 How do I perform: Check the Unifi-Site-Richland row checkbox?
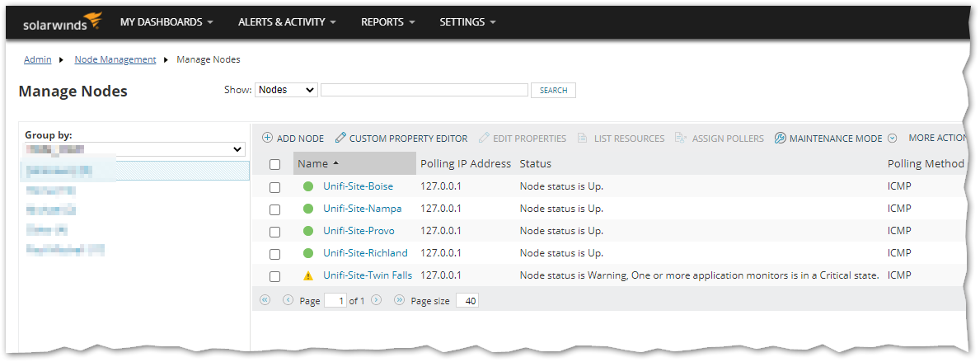(275, 255)
